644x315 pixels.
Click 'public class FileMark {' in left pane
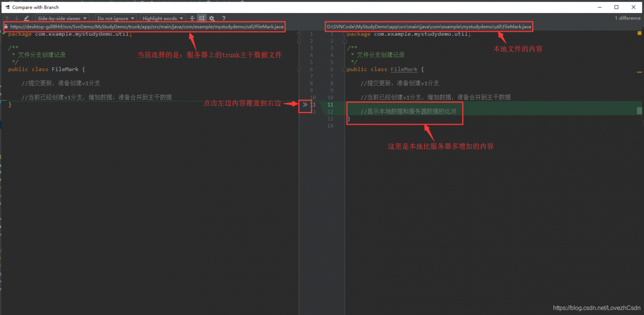click(x=47, y=69)
